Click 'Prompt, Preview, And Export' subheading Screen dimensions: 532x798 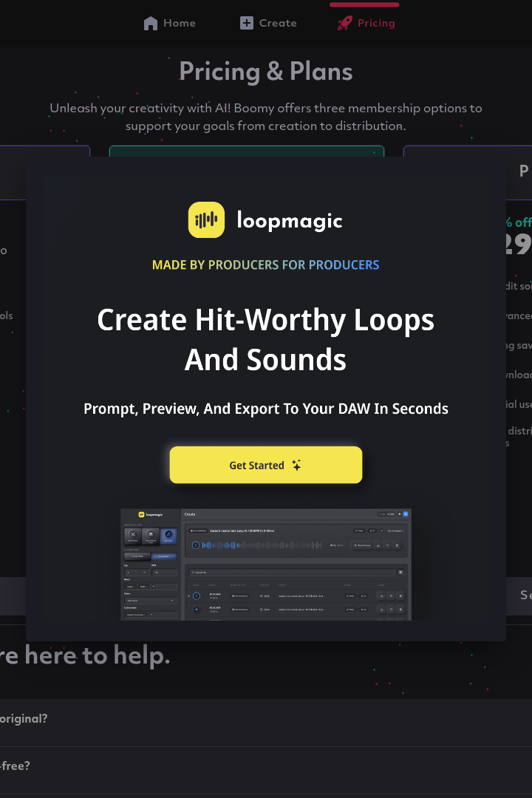(x=266, y=409)
